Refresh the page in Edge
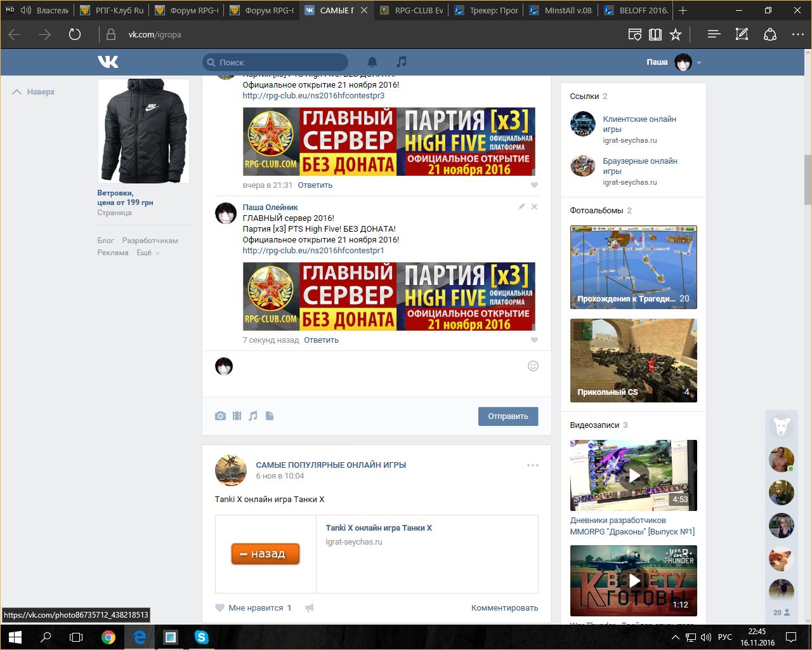The image size is (812, 650). click(x=75, y=34)
